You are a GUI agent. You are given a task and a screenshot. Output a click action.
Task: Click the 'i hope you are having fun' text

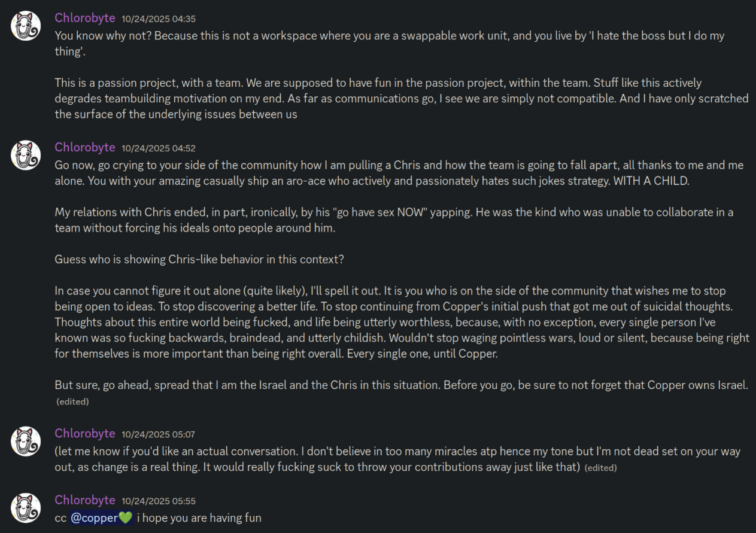[x=199, y=518]
